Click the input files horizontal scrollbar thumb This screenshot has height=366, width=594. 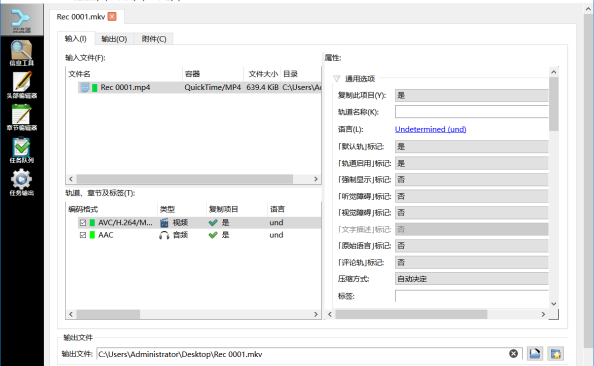184,179
